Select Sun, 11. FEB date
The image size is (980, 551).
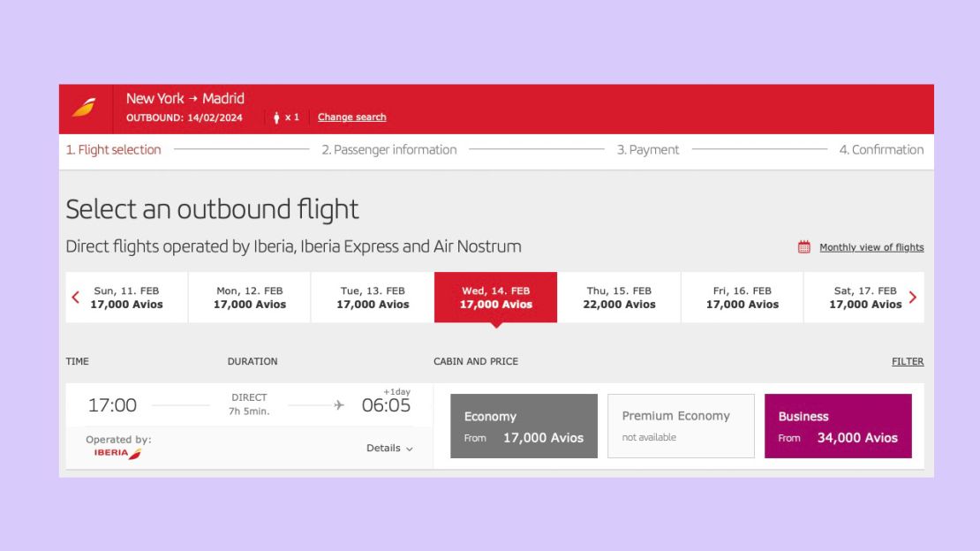126,297
